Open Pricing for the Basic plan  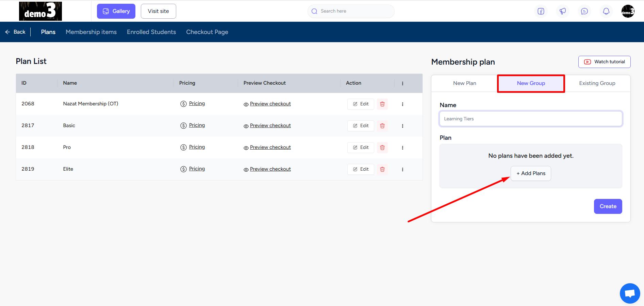[193, 125]
